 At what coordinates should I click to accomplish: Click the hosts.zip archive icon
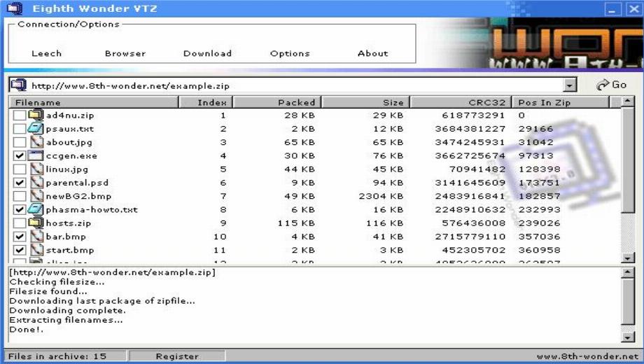pyautogui.click(x=36, y=223)
